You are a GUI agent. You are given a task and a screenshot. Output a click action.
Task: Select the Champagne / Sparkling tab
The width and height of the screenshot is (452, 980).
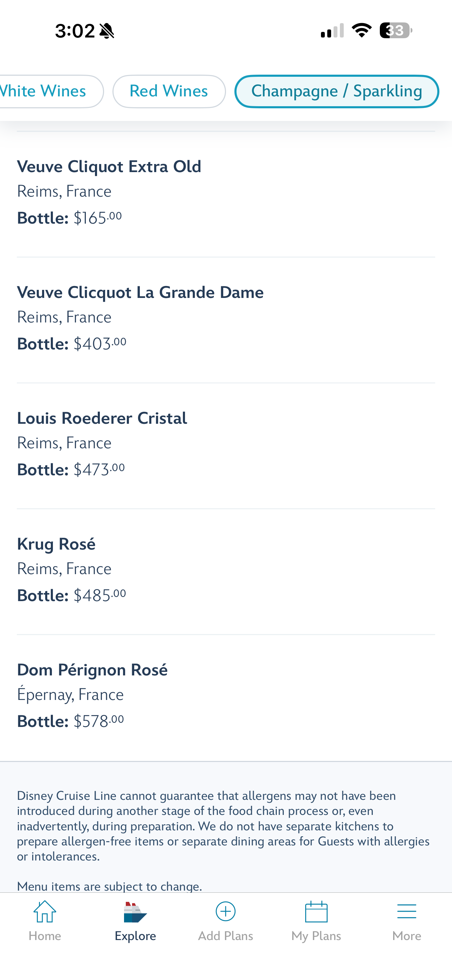(337, 91)
